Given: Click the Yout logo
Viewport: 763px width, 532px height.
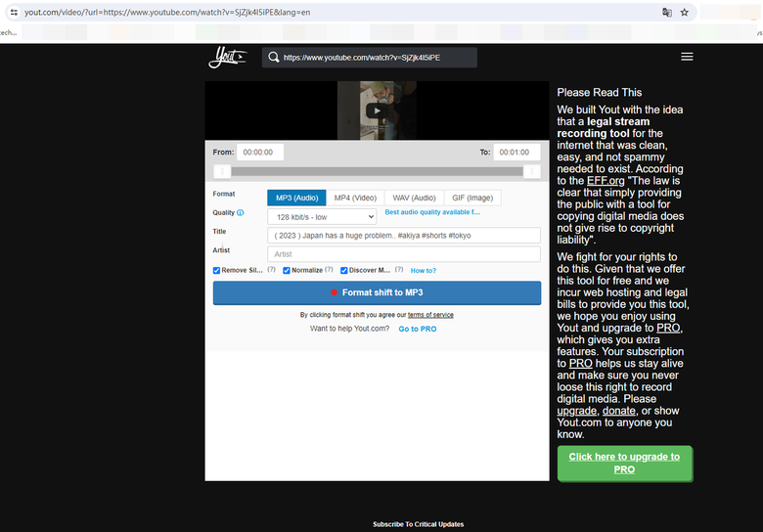Looking at the screenshot, I should (x=228, y=57).
